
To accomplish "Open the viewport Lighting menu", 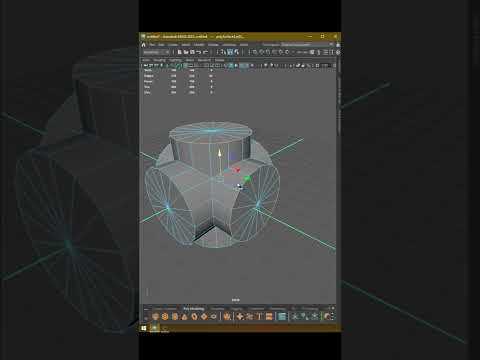I will tap(175, 60).
